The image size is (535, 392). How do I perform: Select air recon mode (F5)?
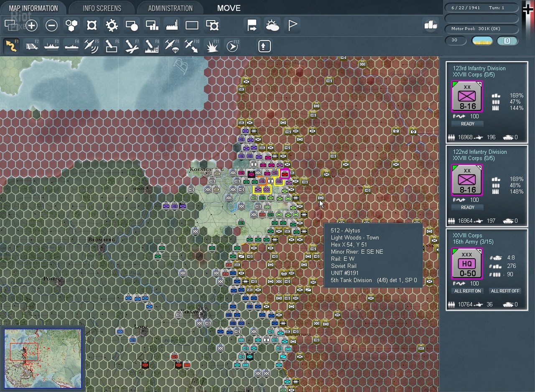click(x=92, y=46)
